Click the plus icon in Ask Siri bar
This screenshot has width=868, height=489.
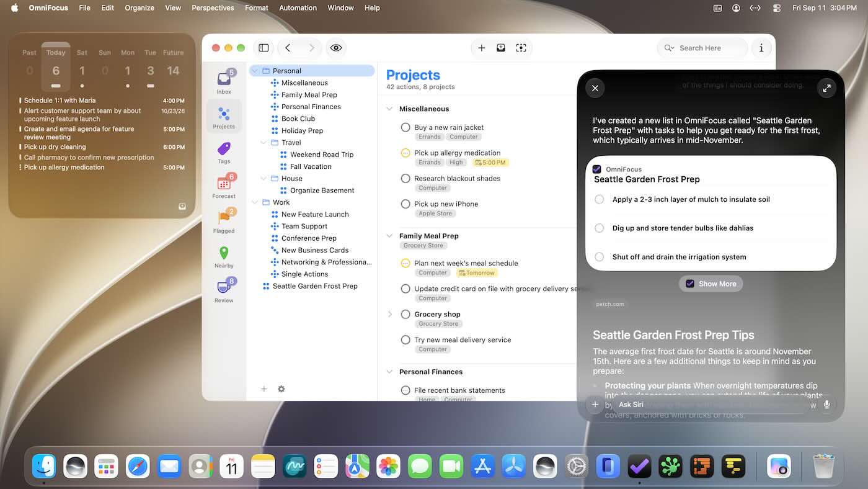(x=595, y=405)
